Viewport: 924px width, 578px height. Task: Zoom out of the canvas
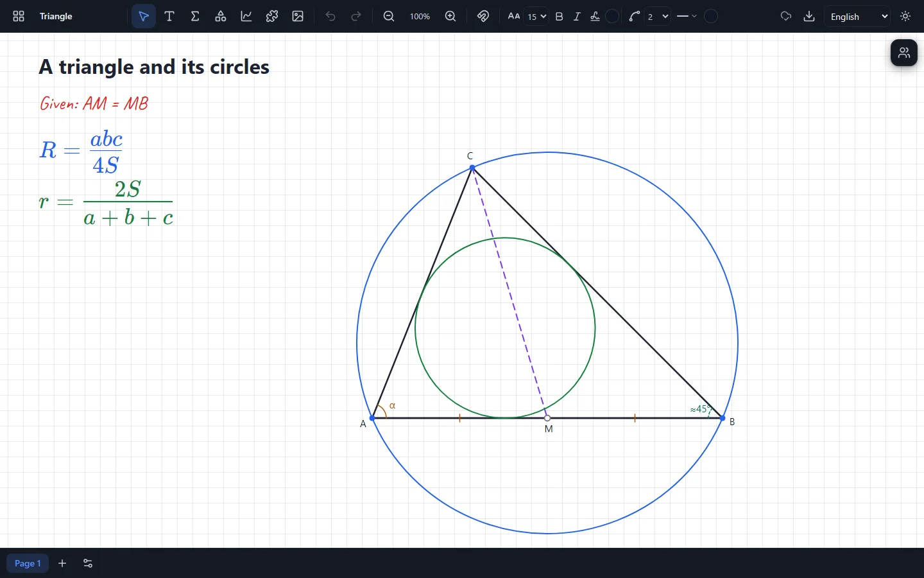click(x=389, y=16)
